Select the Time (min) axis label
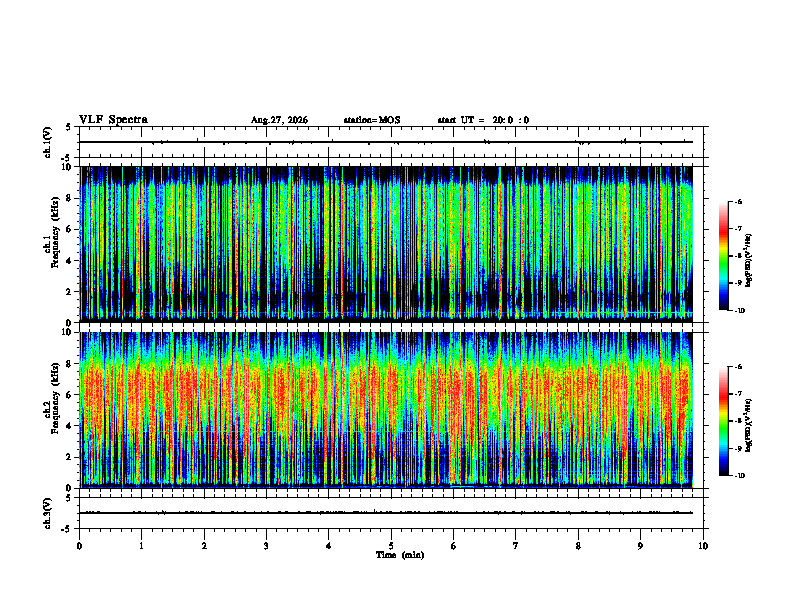The width and height of the screenshot is (792, 612). (400, 555)
